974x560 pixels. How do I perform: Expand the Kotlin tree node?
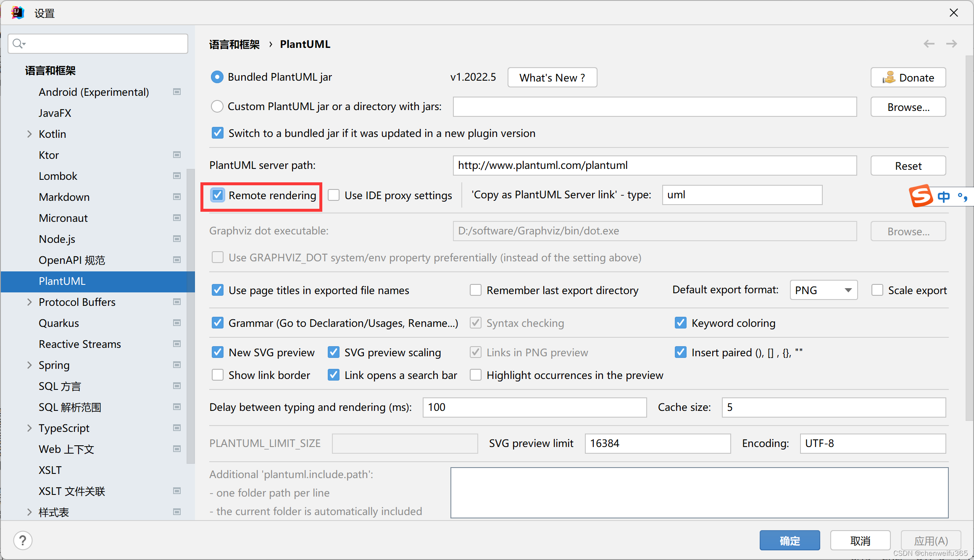point(29,134)
